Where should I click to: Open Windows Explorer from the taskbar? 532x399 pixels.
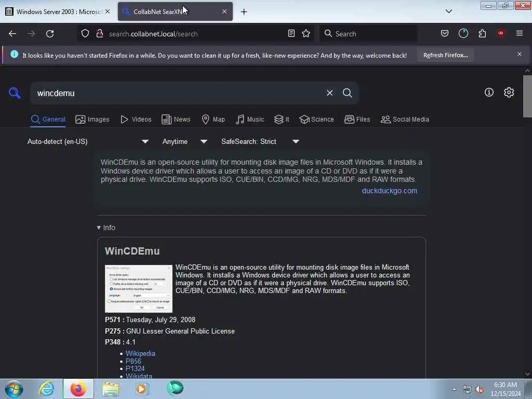pyautogui.click(x=111, y=389)
